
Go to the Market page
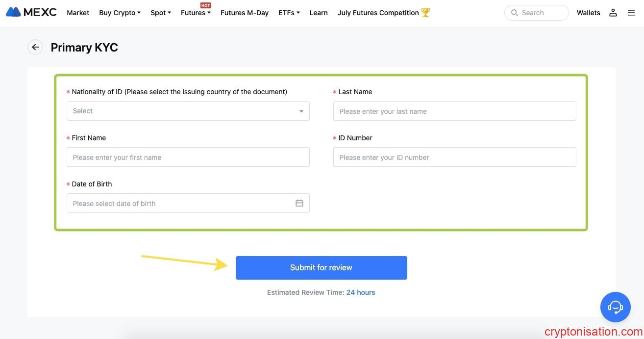[x=78, y=13]
